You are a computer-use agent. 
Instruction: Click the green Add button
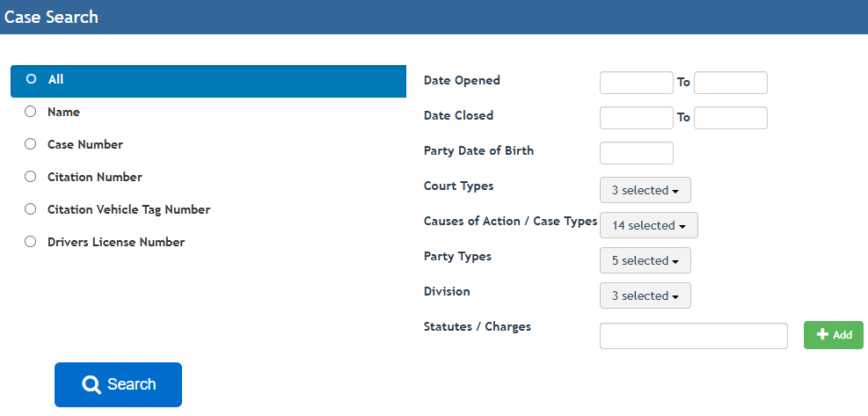833,334
